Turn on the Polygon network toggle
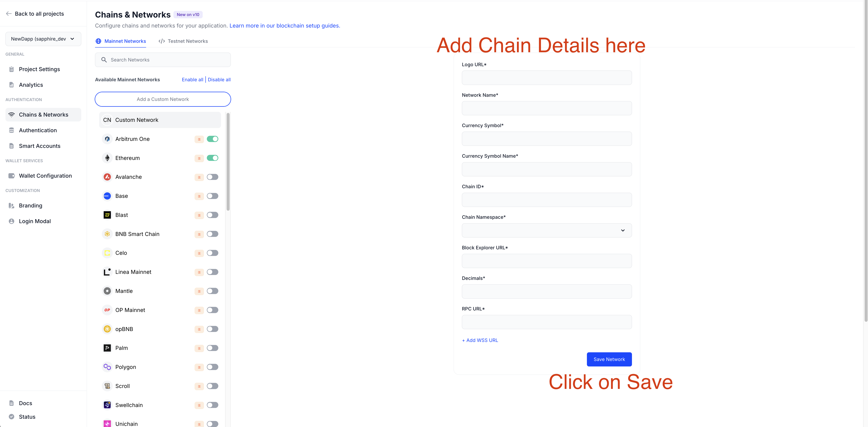 (212, 367)
